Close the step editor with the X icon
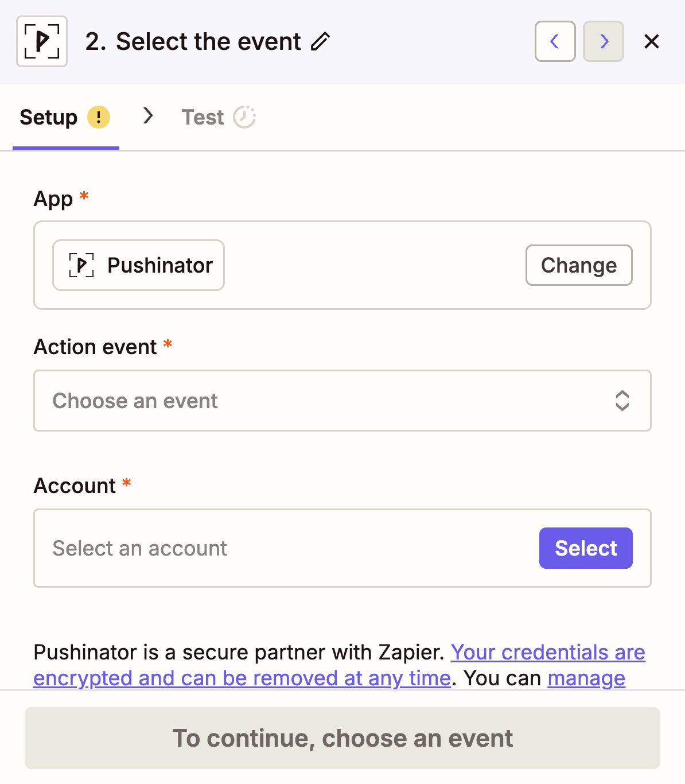Viewport: 685px width, 784px height. click(652, 41)
